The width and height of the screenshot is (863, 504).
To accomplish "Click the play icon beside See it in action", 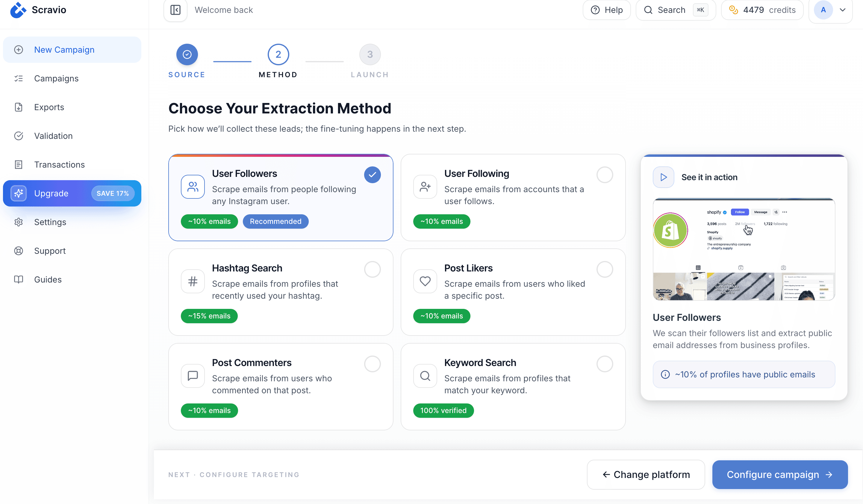I will coord(663,177).
